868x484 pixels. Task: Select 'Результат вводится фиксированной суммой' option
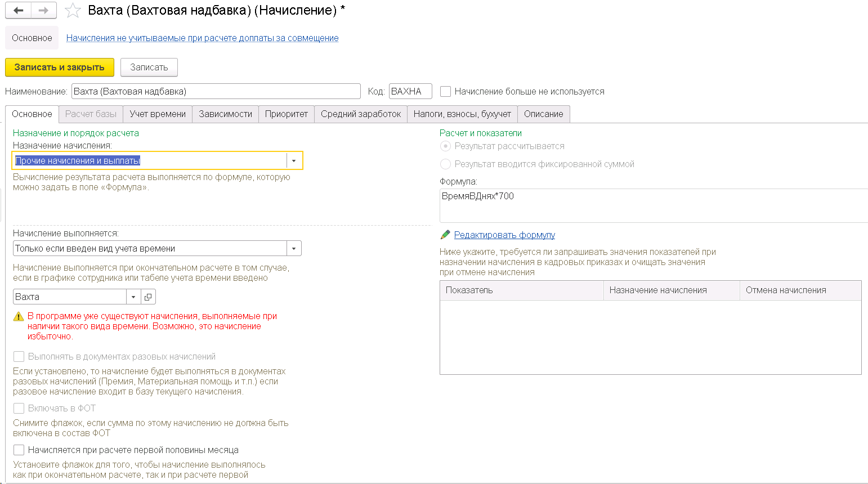point(445,164)
